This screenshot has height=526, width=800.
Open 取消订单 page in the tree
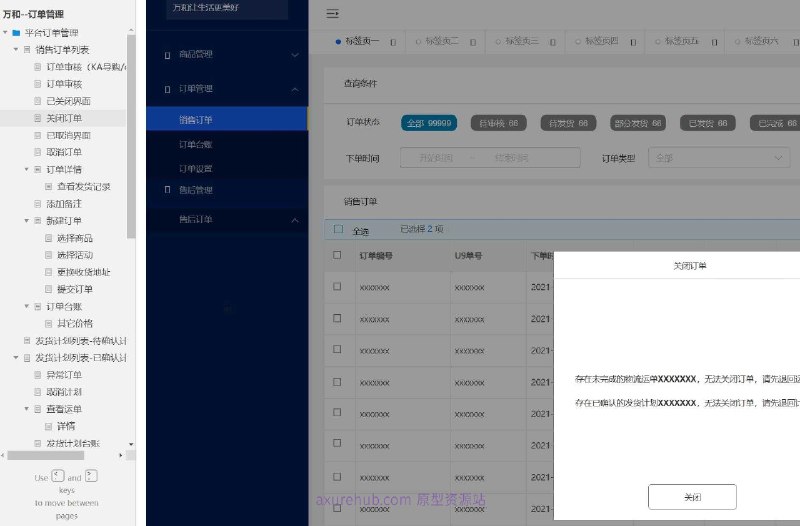(x=64, y=152)
